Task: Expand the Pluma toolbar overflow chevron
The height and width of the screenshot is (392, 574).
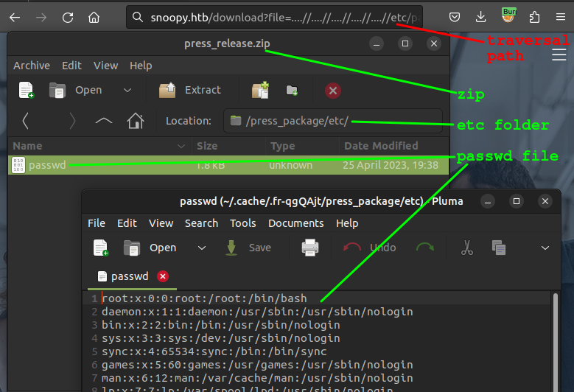Action: [x=546, y=248]
